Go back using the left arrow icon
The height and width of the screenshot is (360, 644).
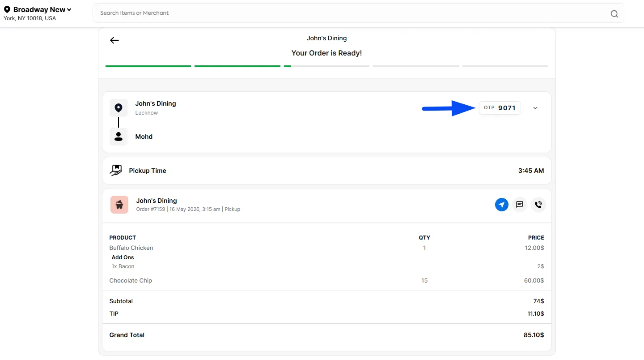point(114,40)
